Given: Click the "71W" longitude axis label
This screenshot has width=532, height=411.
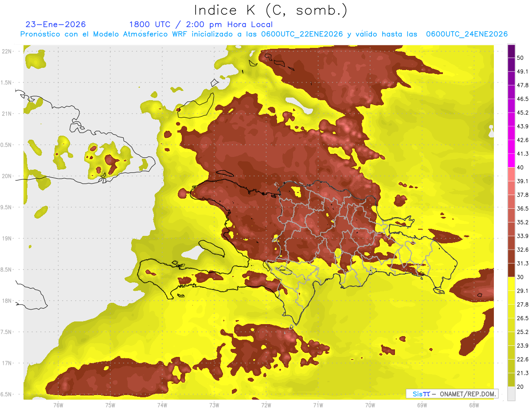Looking at the screenshot, I should pos(318,405).
